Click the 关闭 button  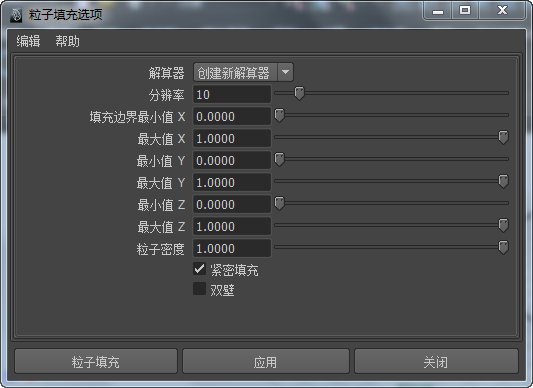(436, 361)
